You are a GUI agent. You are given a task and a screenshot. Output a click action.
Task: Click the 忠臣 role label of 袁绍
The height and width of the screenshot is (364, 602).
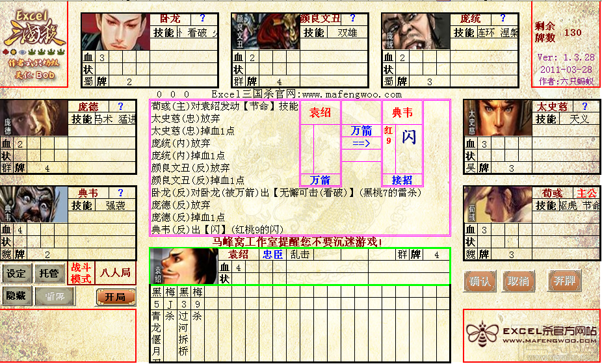click(x=272, y=255)
